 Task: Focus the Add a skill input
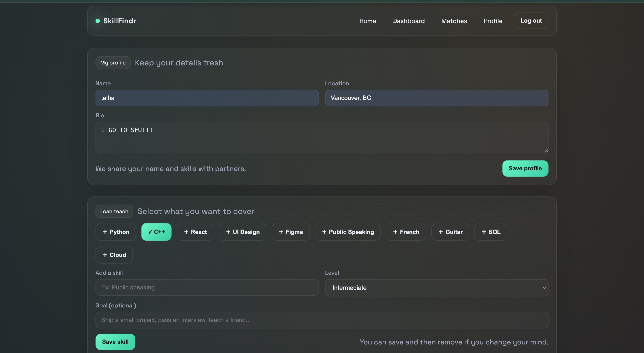[207, 287]
